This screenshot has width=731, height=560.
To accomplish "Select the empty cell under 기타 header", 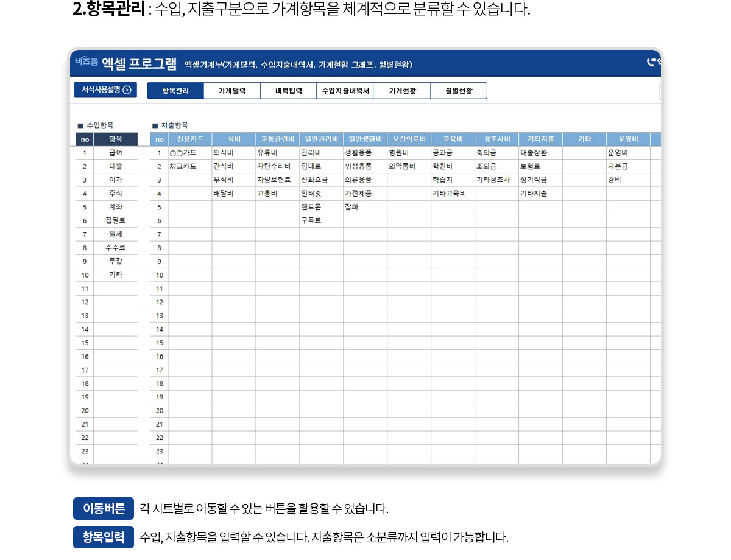I will pyautogui.click(x=584, y=153).
